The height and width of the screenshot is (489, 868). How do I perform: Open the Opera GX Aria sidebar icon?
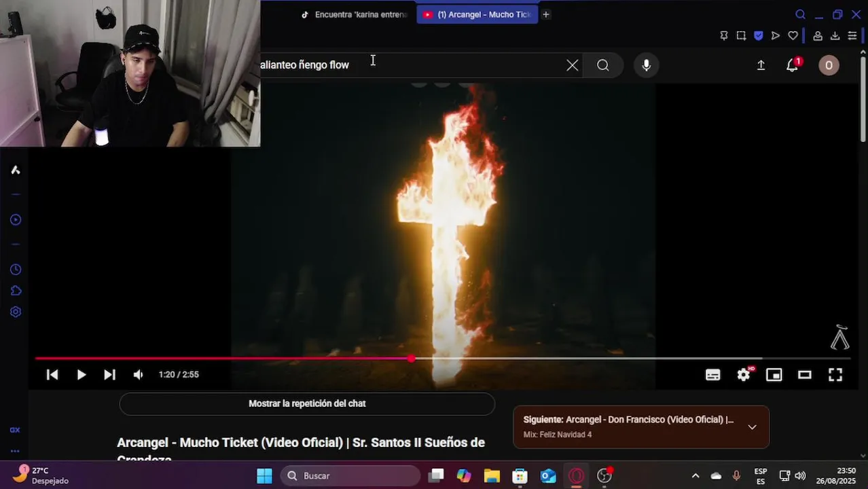pos(15,170)
